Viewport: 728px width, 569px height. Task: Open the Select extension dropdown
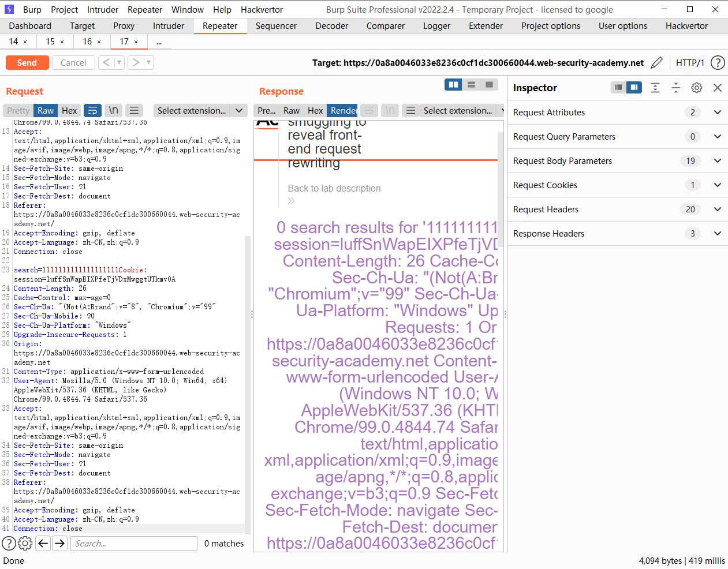(200, 110)
